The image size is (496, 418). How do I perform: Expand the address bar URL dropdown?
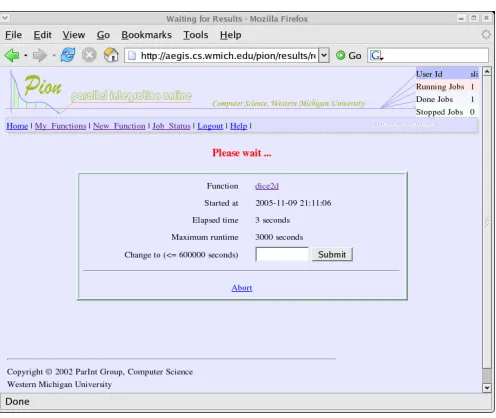tap(324, 55)
